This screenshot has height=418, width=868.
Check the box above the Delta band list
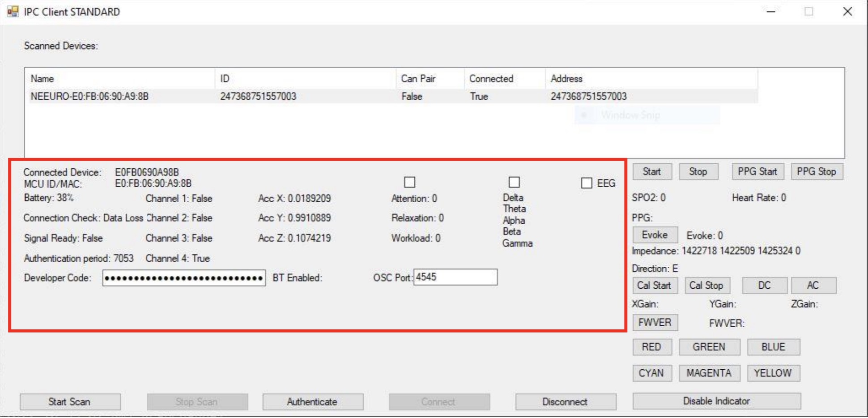point(515,182)
